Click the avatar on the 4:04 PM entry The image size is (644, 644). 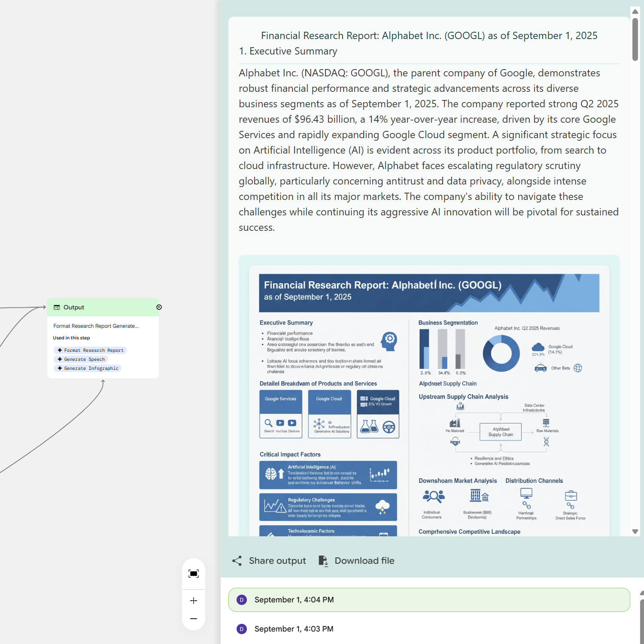(242, 600)
